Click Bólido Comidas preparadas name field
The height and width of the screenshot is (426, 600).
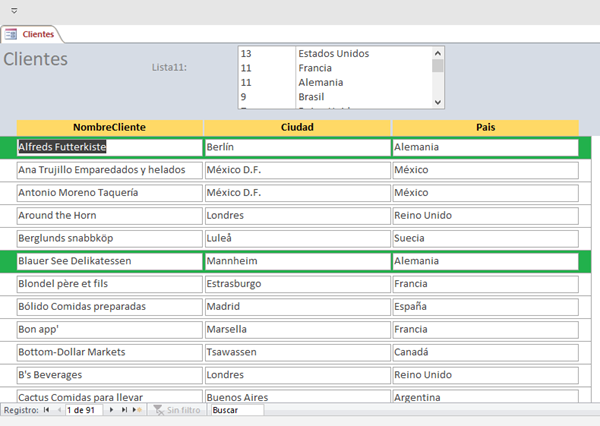tap(109, 307)
